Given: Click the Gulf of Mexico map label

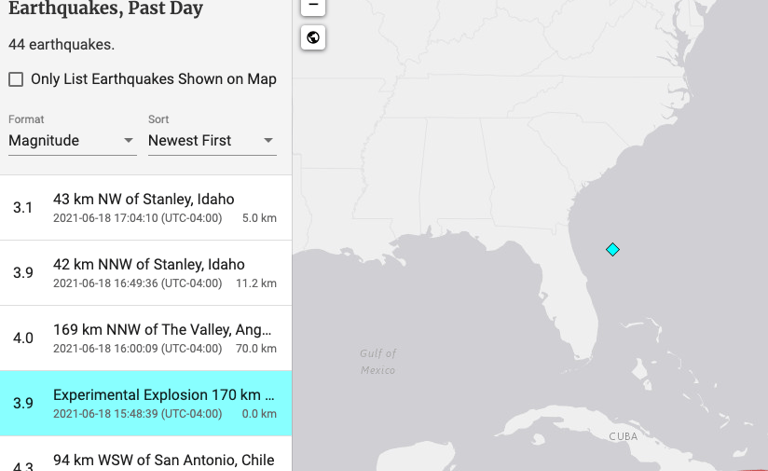Looking at the screenshot, I should click(x=378, y=361).
